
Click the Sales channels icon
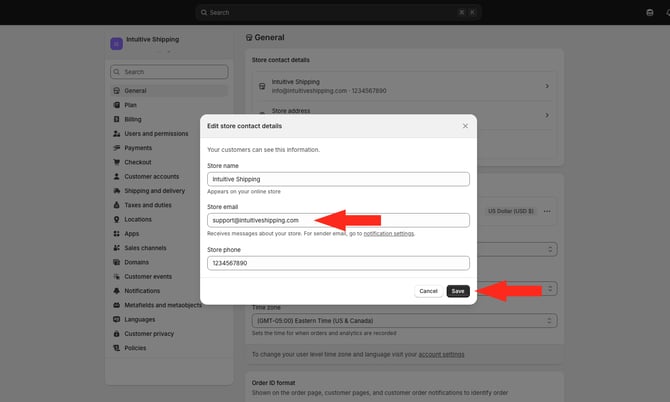point(117,248)
